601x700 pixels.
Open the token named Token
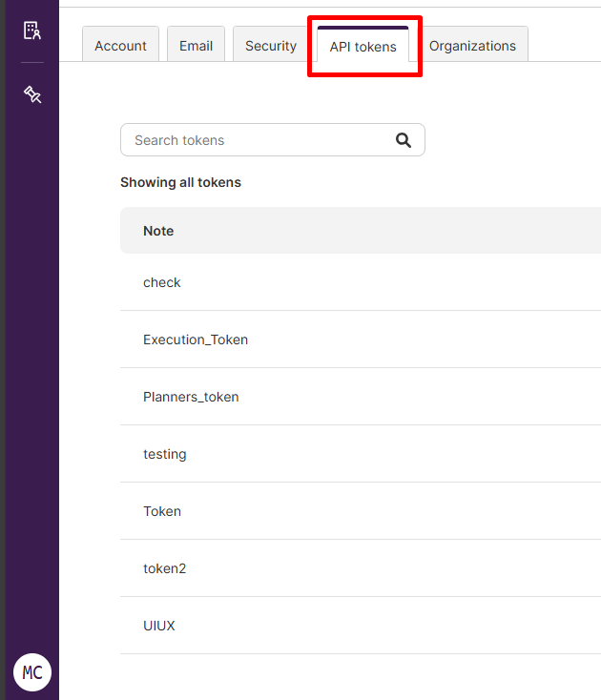[162, 511]
